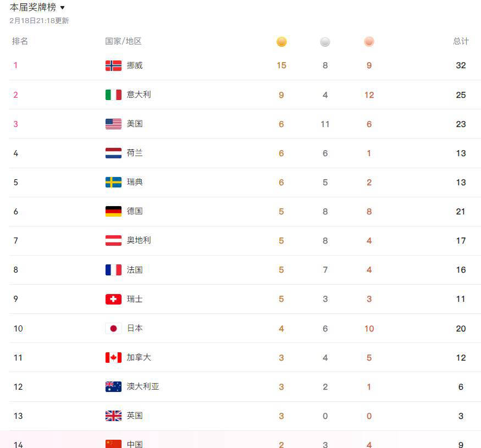Expand the 本届奖牌榜 dropdown arrow
The image size is (481, 448).
click(x=62, y=8)
